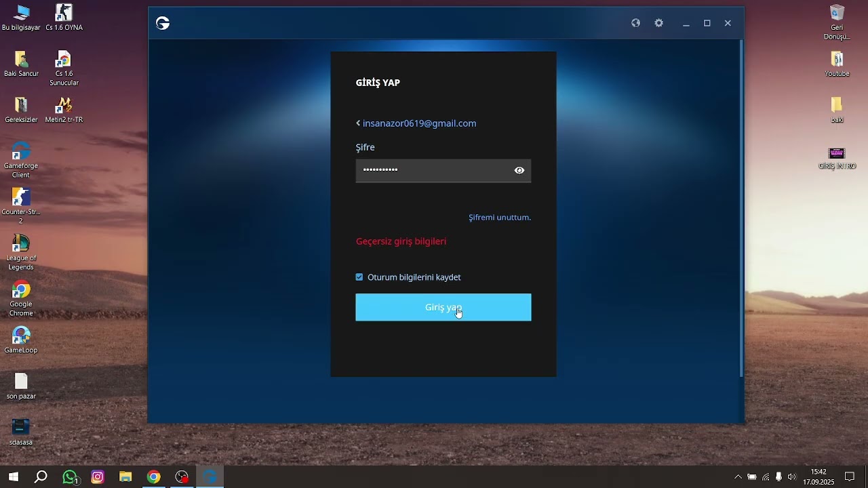Click the GİRİŞ YAP heading
This screenshot has width=868, height=488.
378,83
